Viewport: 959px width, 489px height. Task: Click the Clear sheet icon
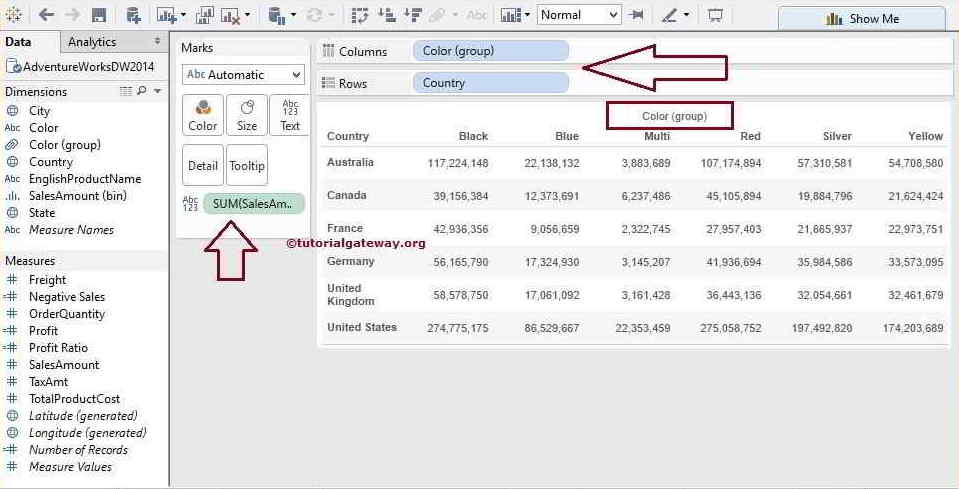[230, 15]
